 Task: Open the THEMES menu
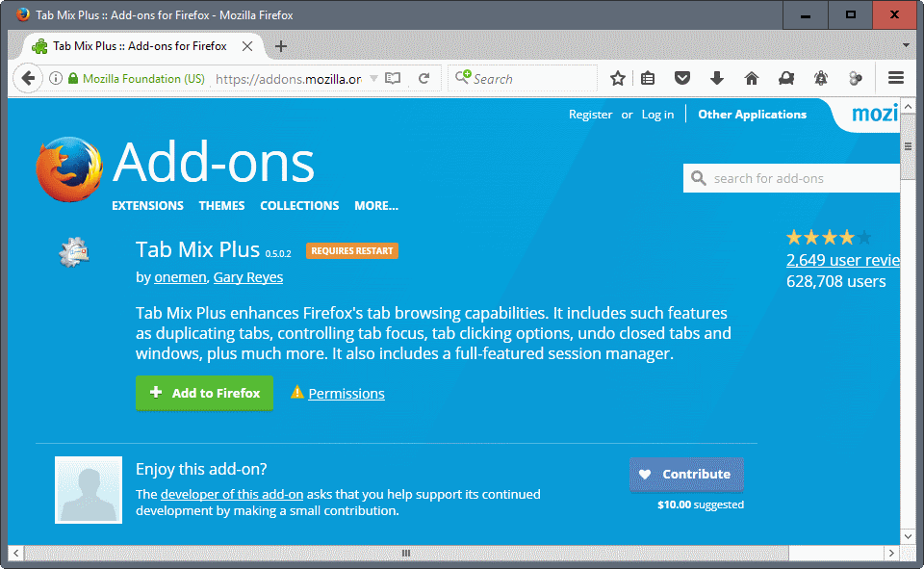click(x=221, y=206)
